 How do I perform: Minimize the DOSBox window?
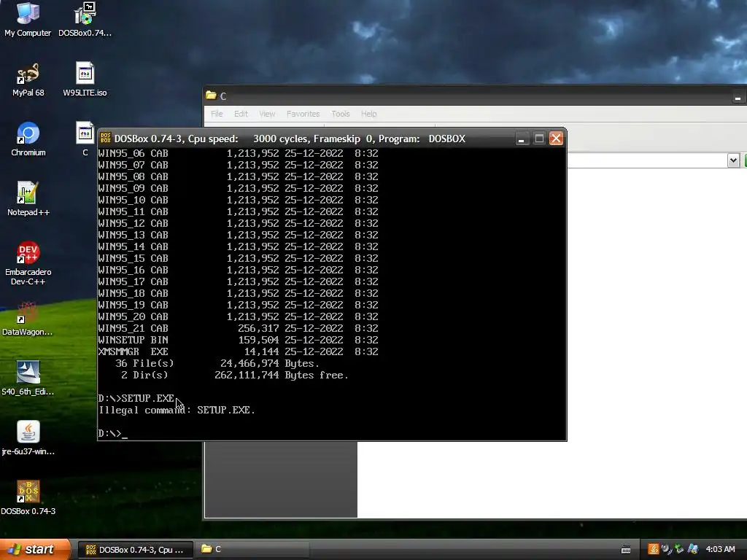[521, 139]
